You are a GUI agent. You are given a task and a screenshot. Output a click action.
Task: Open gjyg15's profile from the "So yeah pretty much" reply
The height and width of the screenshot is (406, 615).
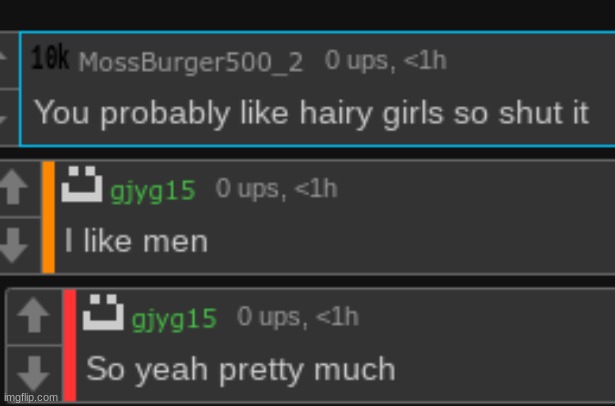(174, 319)
